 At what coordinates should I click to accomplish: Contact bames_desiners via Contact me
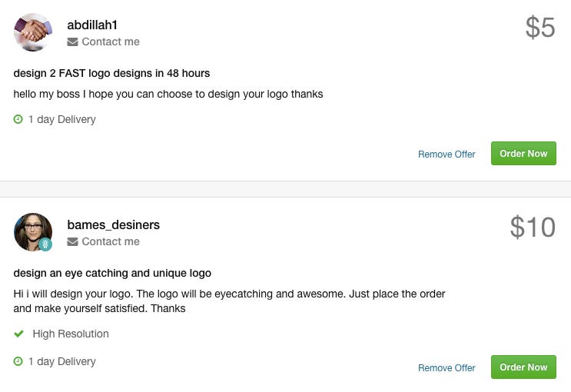tap(111, 241)
